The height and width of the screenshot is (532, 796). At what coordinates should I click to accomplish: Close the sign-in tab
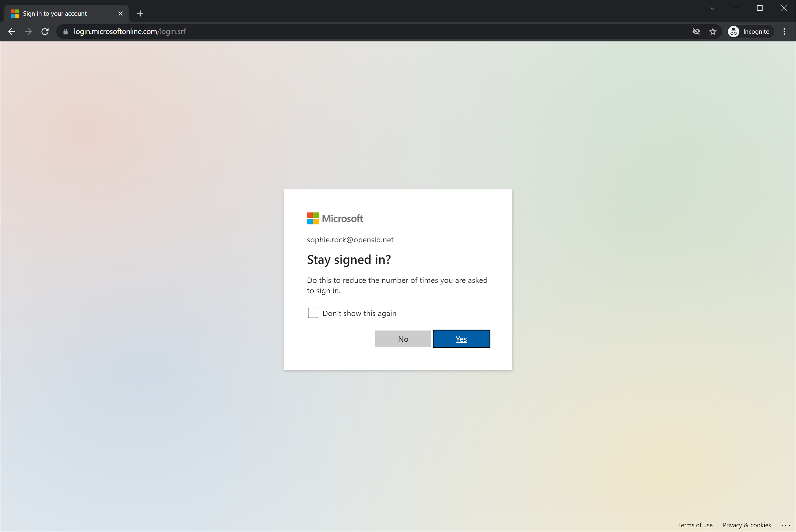[x=121, y=14]
